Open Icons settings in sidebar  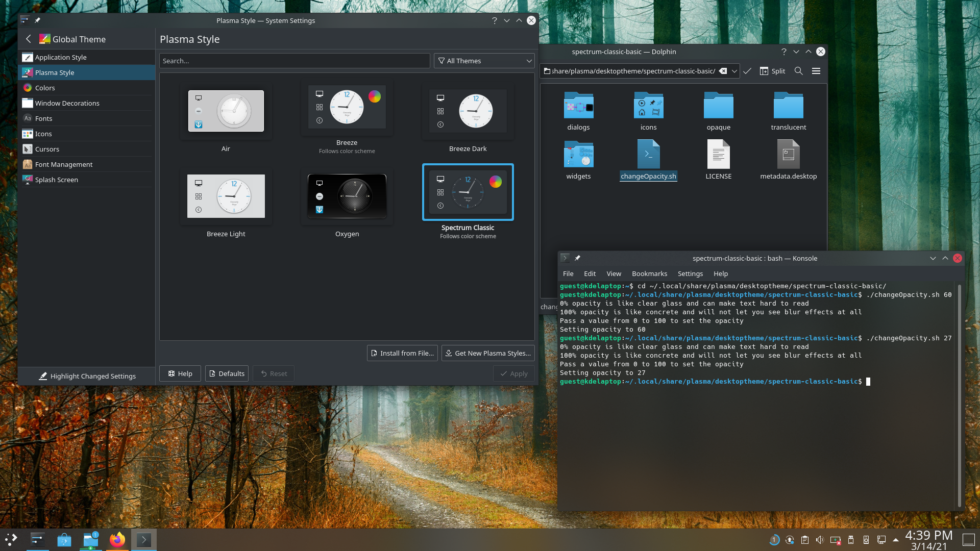point(86,134)
